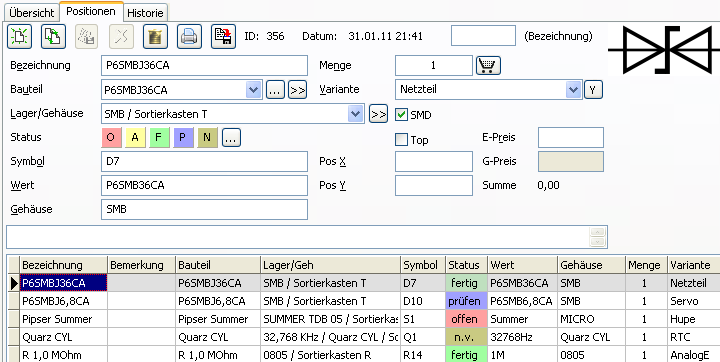Click the shopping cart icon next to Menge
Viewport: 720px width, 362px height.
[488, 66]
